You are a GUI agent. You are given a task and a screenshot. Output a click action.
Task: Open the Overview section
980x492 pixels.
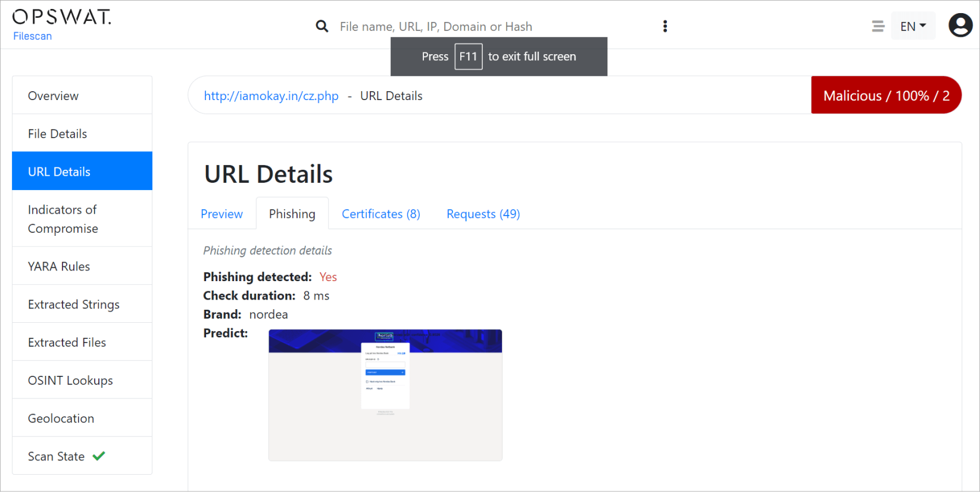82,95
